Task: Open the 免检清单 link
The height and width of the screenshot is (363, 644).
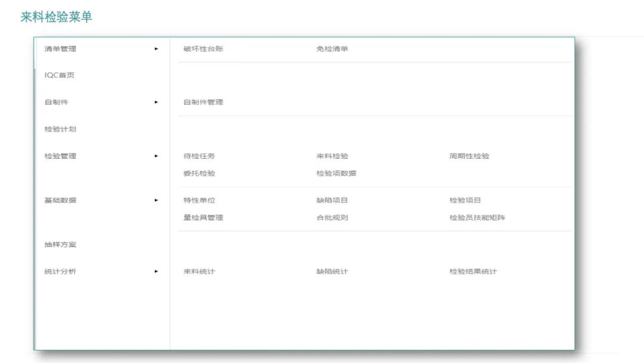Action: point(332,49)
